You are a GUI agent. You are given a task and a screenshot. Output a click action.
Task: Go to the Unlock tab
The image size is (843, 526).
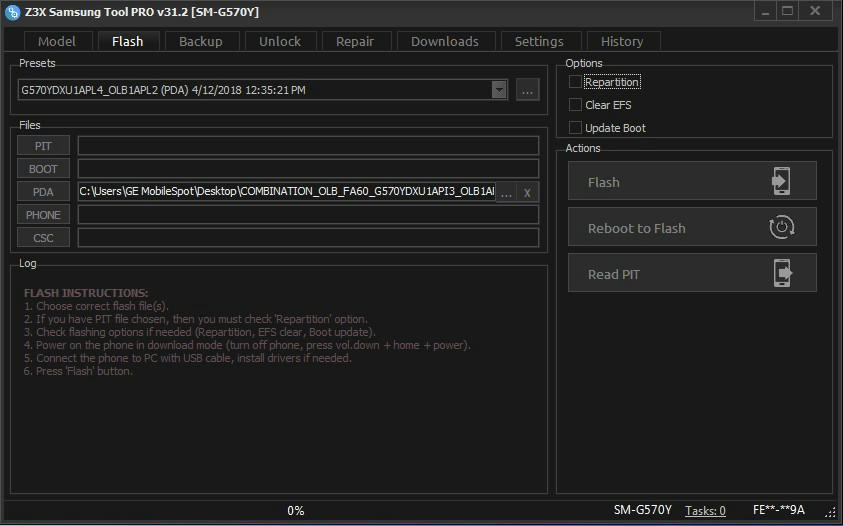(280, 41)
